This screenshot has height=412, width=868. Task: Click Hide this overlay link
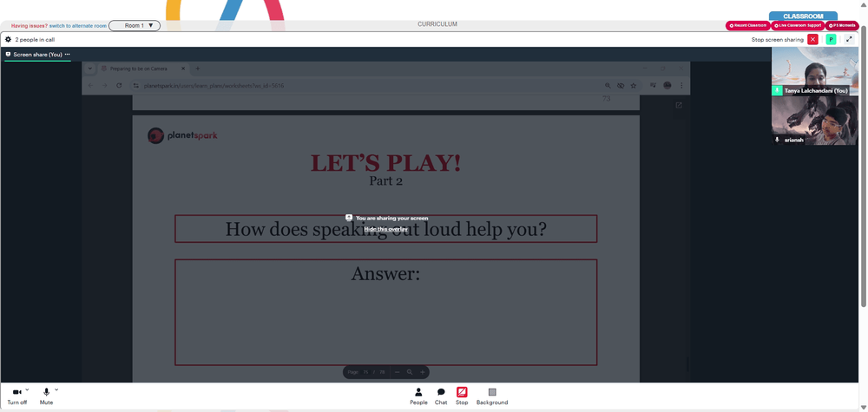[386, 229]
